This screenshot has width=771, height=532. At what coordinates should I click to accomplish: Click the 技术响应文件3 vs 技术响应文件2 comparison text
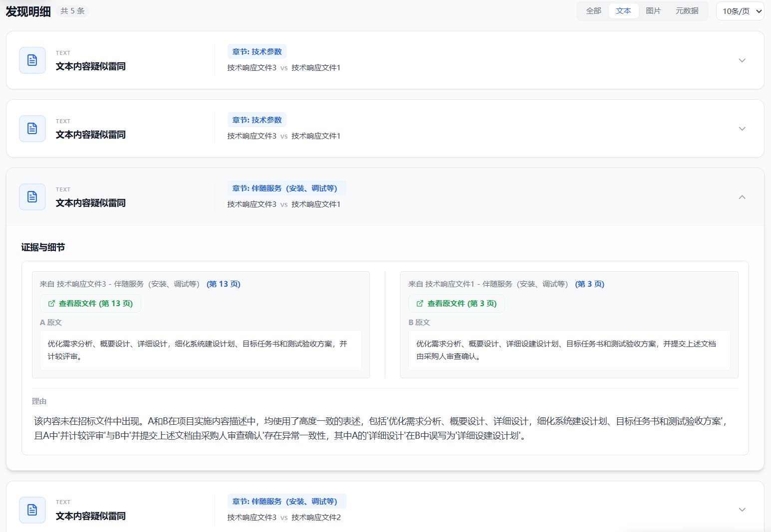click(x=284, y=518)
